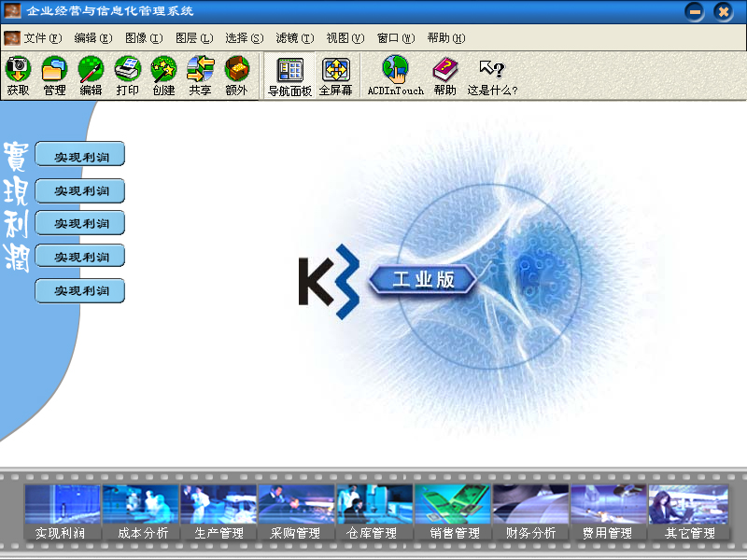This screenshot has width=747, height=560.
Task: Open the 视图(V) menu
Action: (x=345, y=37)
